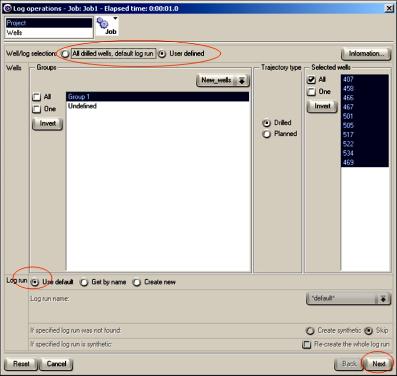Choose Create new log run option
397x376 pixels.
coord(137,282)
